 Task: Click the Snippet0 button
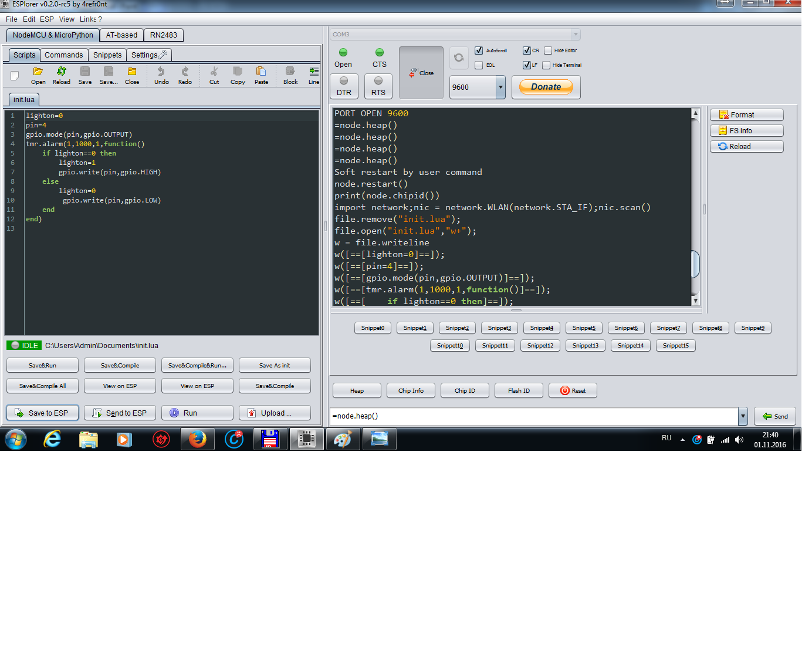(373, 328)
